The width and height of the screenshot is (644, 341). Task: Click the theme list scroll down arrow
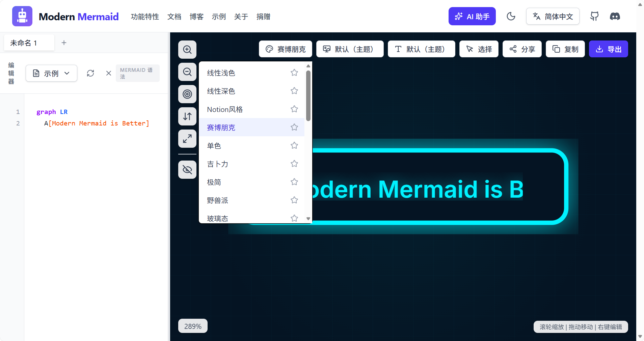[x=308, y=219]
